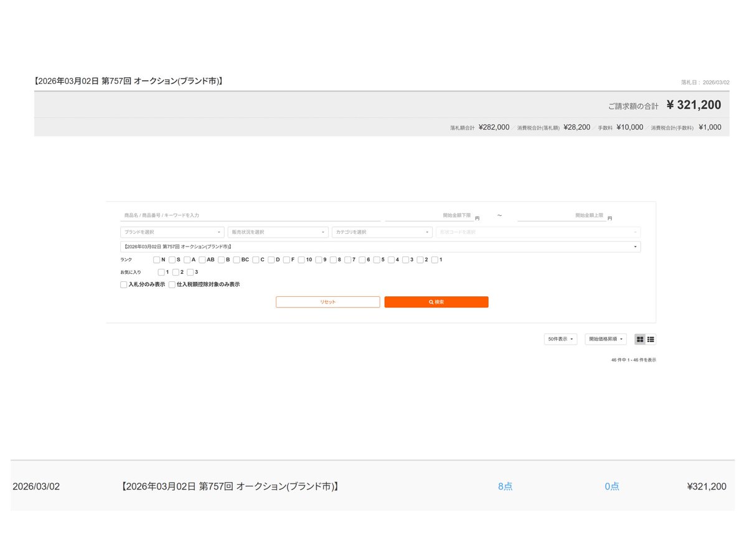
Task: Check the rank C checkbox
Action: point(256,259)
